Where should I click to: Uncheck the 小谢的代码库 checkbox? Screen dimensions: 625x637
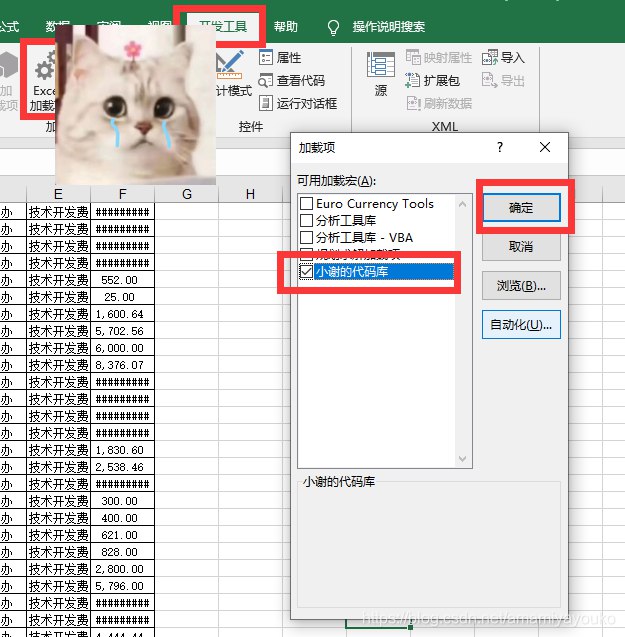[306, 271]
